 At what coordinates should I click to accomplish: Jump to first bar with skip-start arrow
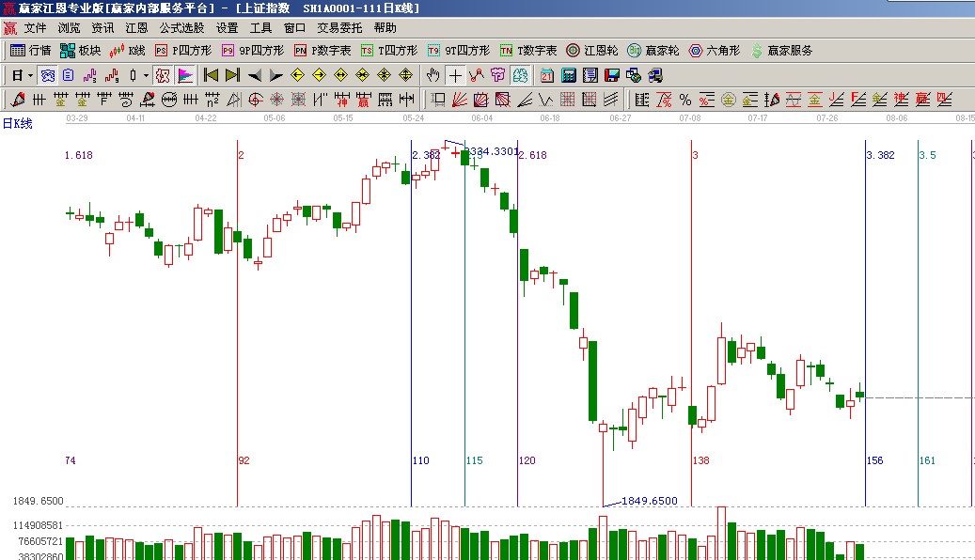pyautogui.click(x=212, y=75)
